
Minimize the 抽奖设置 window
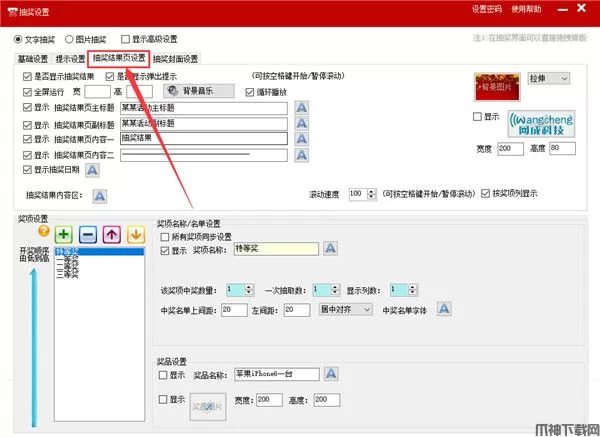point(562,10)
